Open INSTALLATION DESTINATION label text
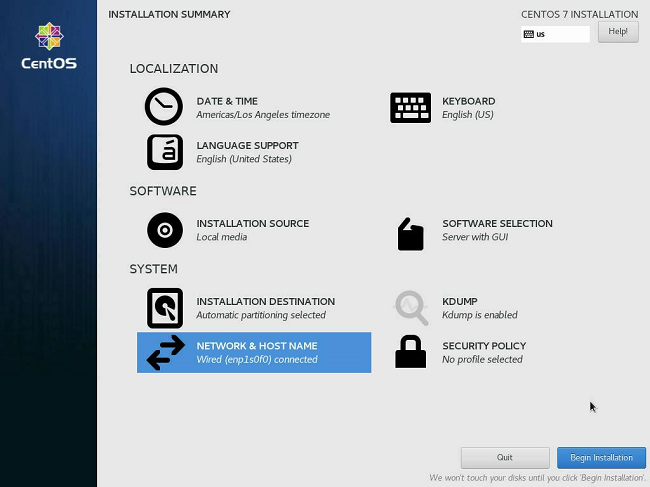This screenshot has width=650, height=487. [265, 301]
